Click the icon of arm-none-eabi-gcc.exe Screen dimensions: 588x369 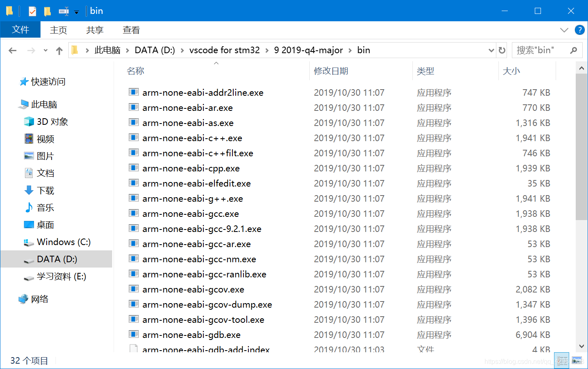click(133, 213)
